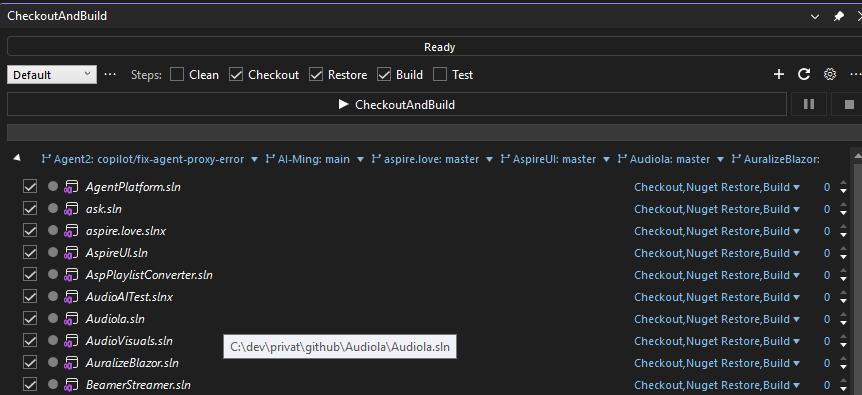Click the solution icon of Audiola.sln
The image size is (862, 395).
71,319
